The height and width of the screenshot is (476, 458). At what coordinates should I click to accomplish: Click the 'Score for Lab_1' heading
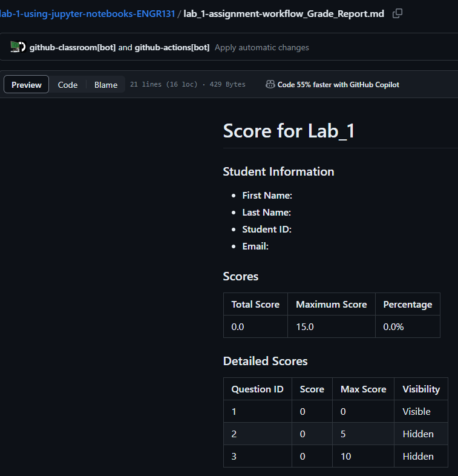(x=289, y=131)
